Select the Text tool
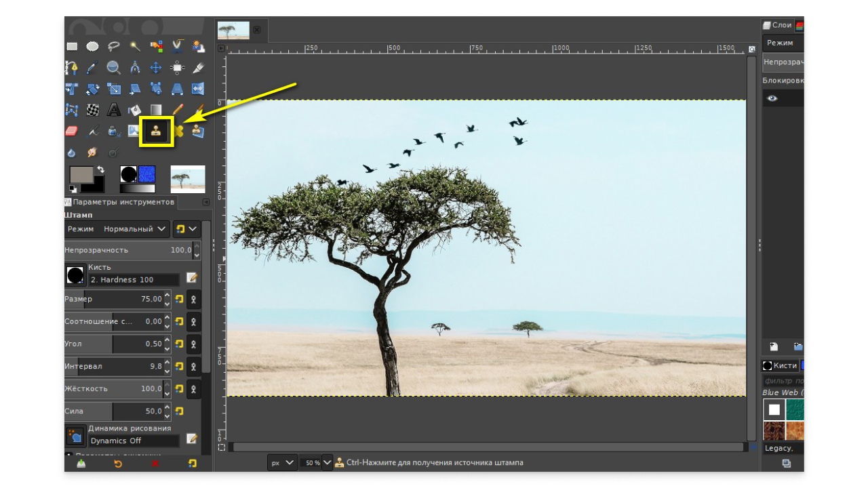The image size is (868, 488). (x=114, y=110)
